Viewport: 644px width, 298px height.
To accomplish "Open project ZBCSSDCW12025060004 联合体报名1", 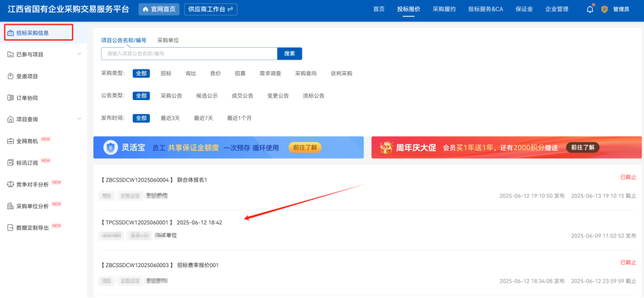I will coord(154,180).
